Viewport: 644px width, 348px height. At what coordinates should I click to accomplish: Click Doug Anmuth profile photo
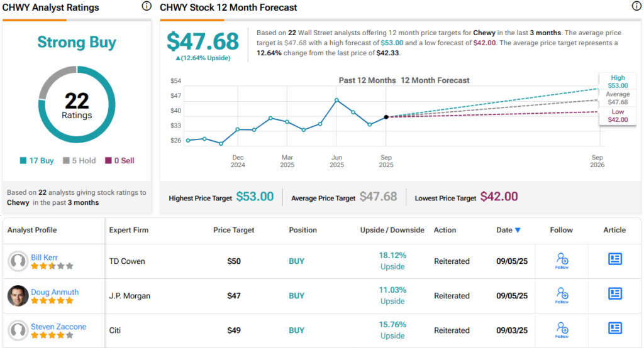tap(18, 296)
